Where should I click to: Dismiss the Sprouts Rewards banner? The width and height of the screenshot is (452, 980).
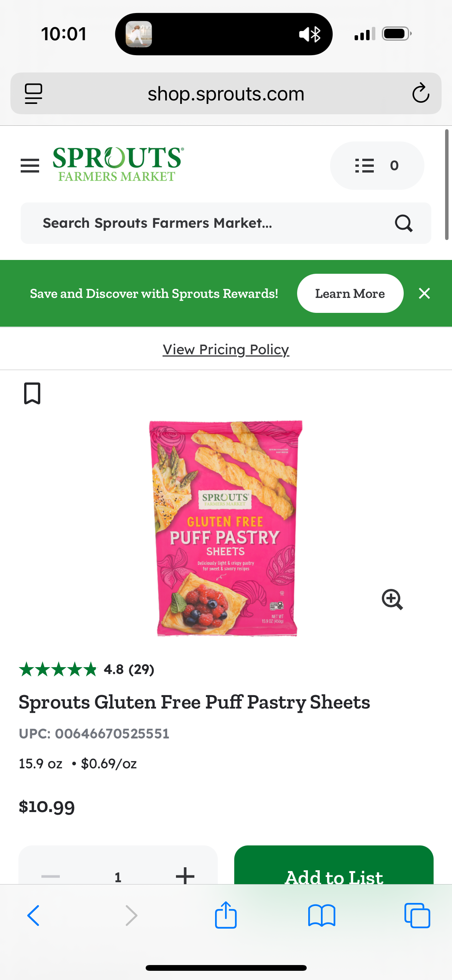tap(424, 293)
